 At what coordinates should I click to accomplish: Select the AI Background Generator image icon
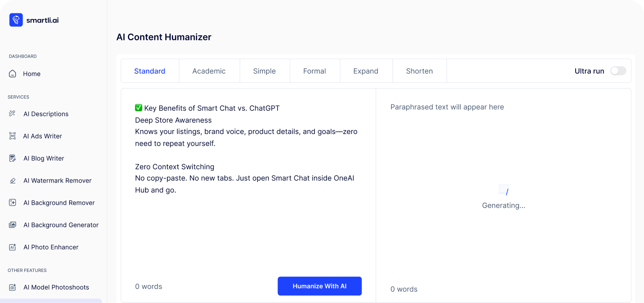(13, 225)
